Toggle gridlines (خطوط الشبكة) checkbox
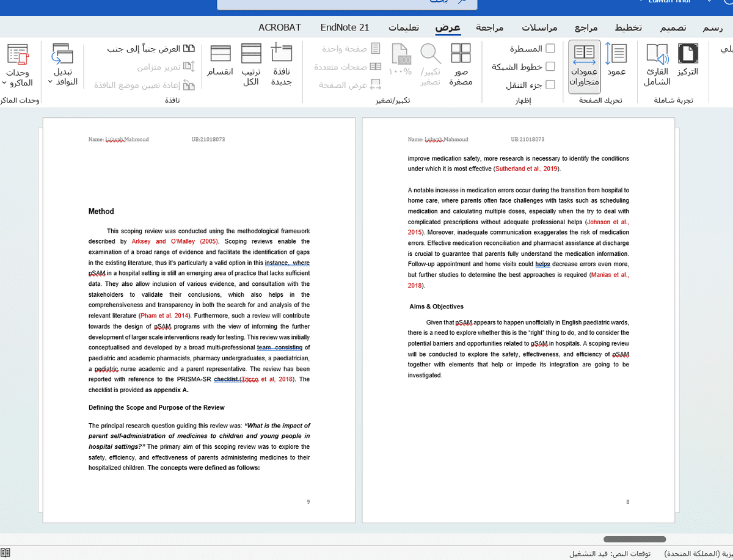The image size is (733, 560). click(550, 67)
